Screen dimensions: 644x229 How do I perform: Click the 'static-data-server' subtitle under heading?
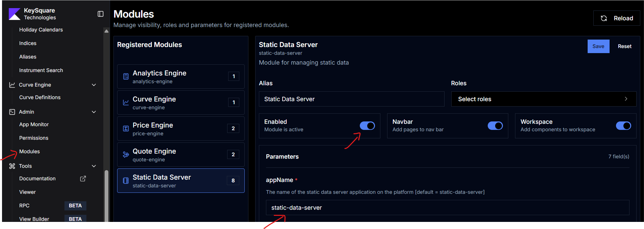click(280, 53)
